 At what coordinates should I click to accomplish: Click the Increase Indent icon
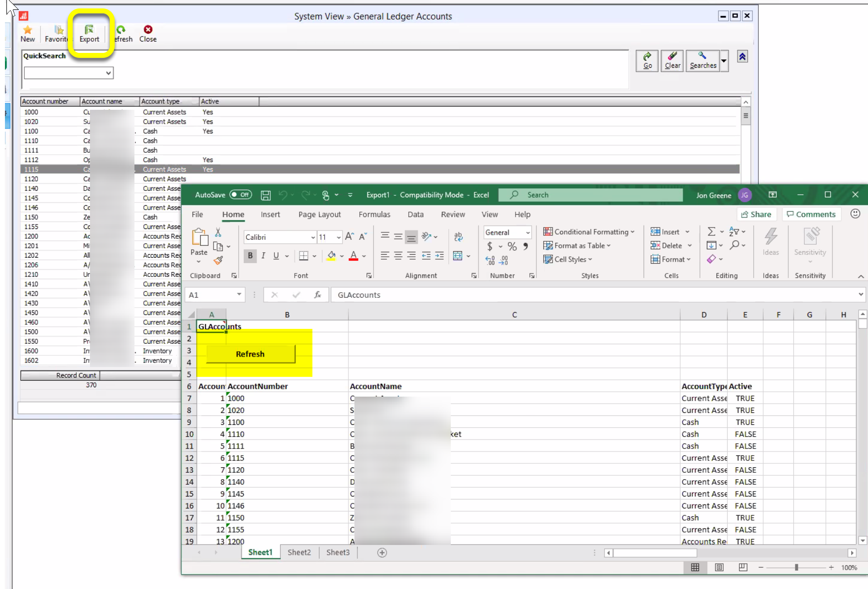pos(439,256)
